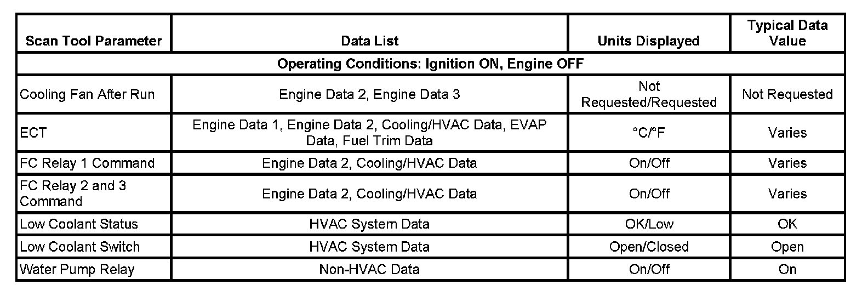Select the "Water Pump Relay" parameter
868x296 pixels.
(x=77, y=269)
